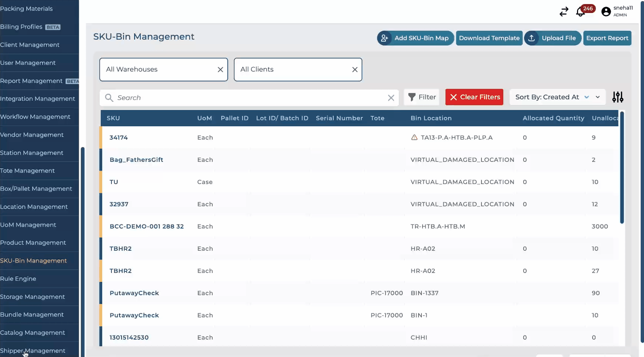Clear the search field with X icon
644x357 pixels.
point(391,98)
